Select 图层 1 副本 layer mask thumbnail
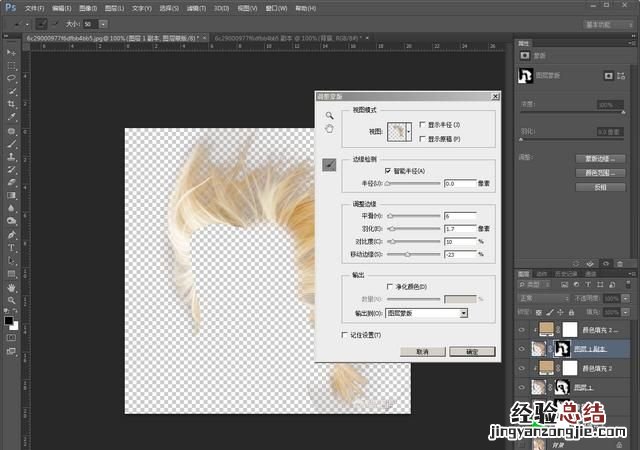Image resolution: width=640 pixels, height=450 pixels. pyautogui.click(x=562, y=349)
